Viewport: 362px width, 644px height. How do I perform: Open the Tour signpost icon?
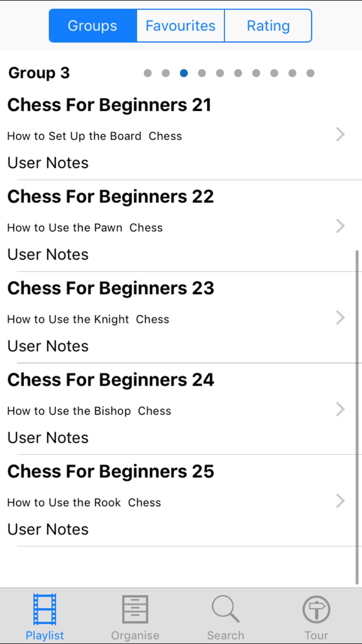pyautogui.click(x=316, y=609)
